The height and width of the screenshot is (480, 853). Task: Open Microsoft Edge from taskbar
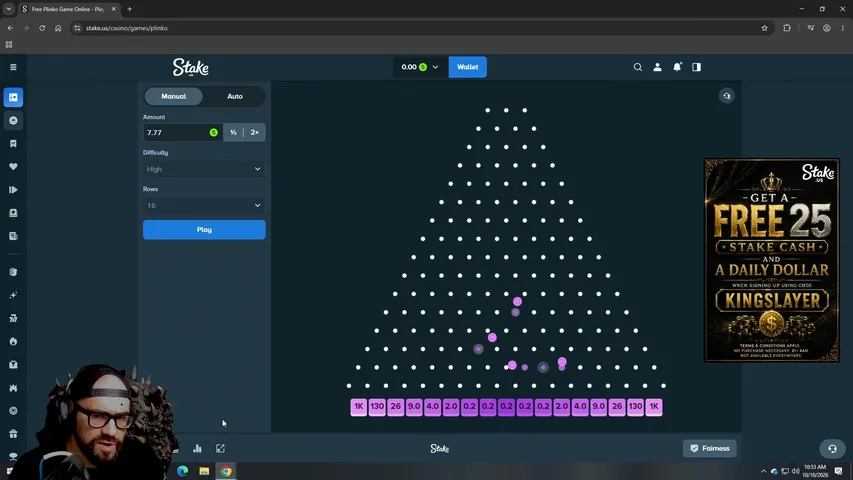tap(182, 471)
